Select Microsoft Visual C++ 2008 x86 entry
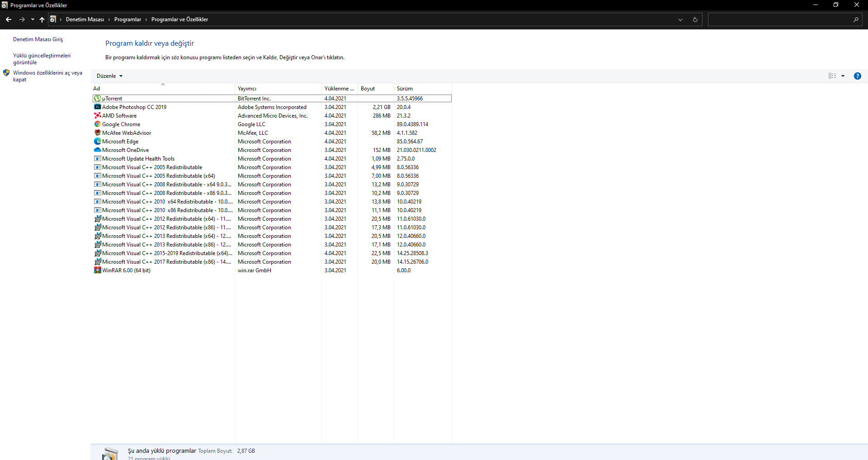 (272, 193)
